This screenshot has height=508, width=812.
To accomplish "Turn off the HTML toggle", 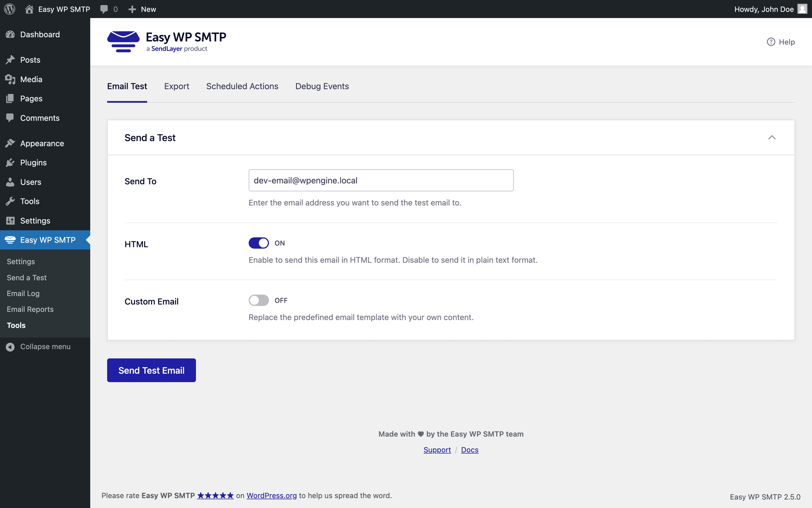I will 259,243.
